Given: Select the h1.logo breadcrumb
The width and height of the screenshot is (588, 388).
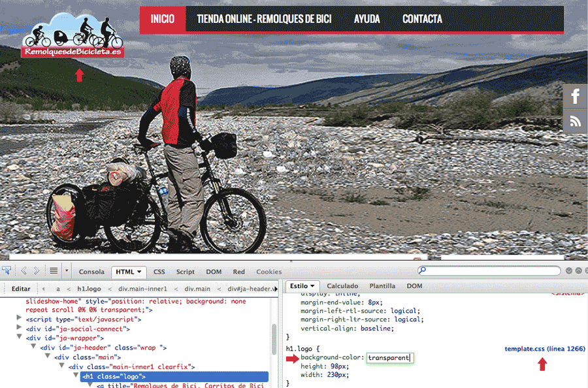Looking at the screenshot, I should point(89,289).
